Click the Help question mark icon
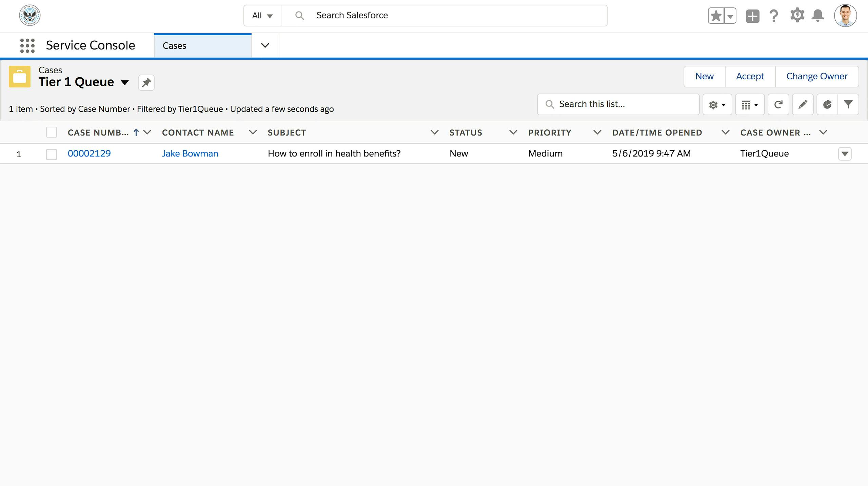 pyautogui.click(x=774, y=16)
